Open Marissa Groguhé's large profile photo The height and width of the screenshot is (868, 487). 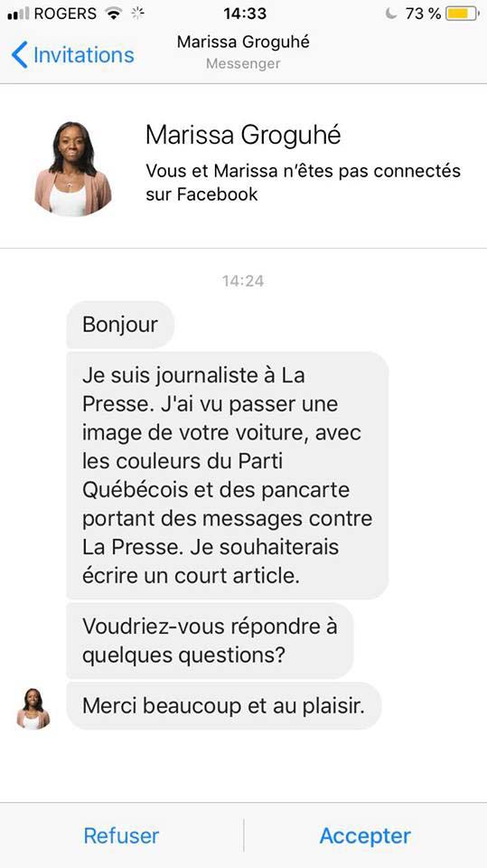tap(73, 168)
